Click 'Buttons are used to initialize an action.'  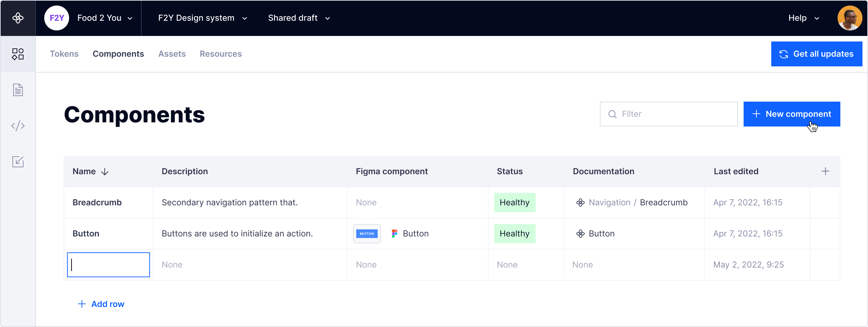point(237,234)
